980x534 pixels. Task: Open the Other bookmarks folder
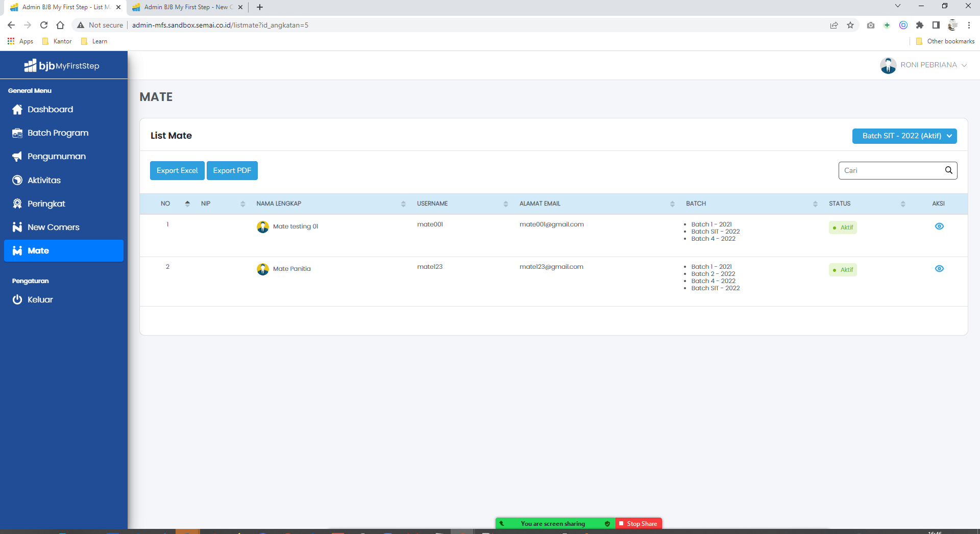945,41
